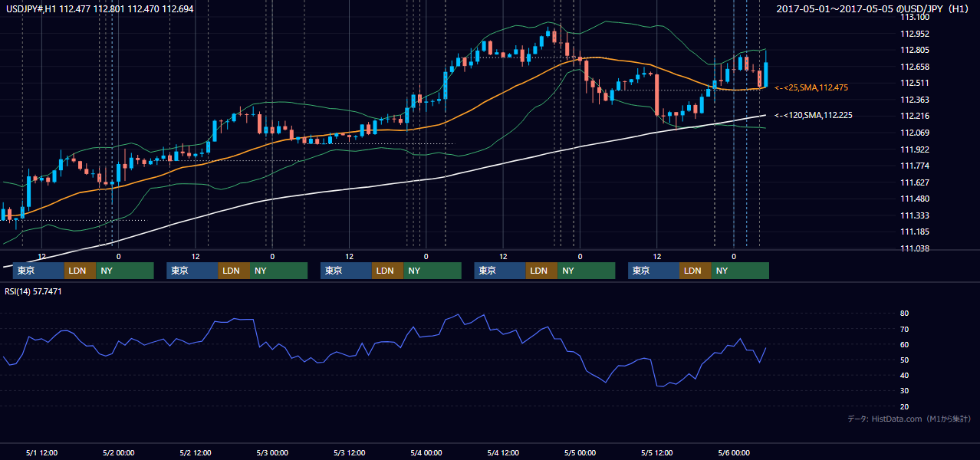This screenshot has width=980, height=460.
Task: Click the 111.774 price axis label
Action: pyautogui.click(x=916, y=166)
